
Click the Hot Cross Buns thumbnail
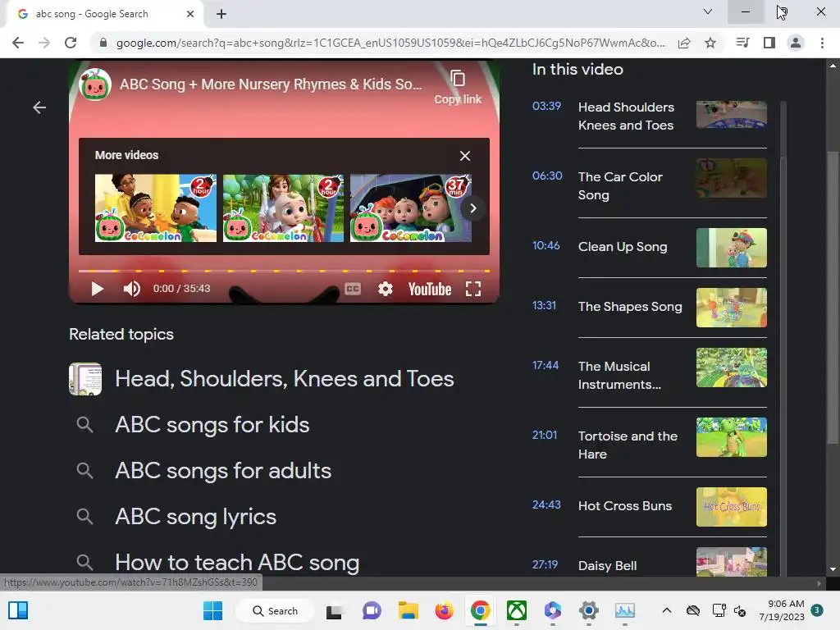pyautogui.click(x=731, y=507)
